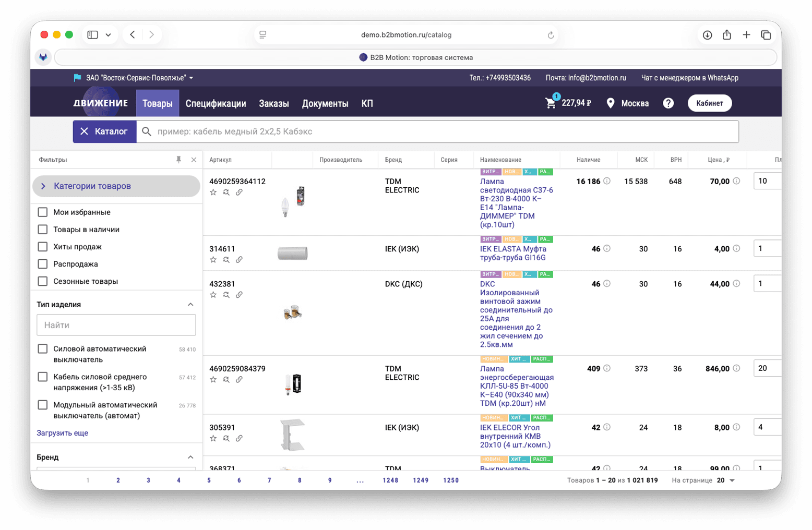Viewport: 812px width, 530px height.
Task: Pin the filters panel
Action: click(178, 160)
